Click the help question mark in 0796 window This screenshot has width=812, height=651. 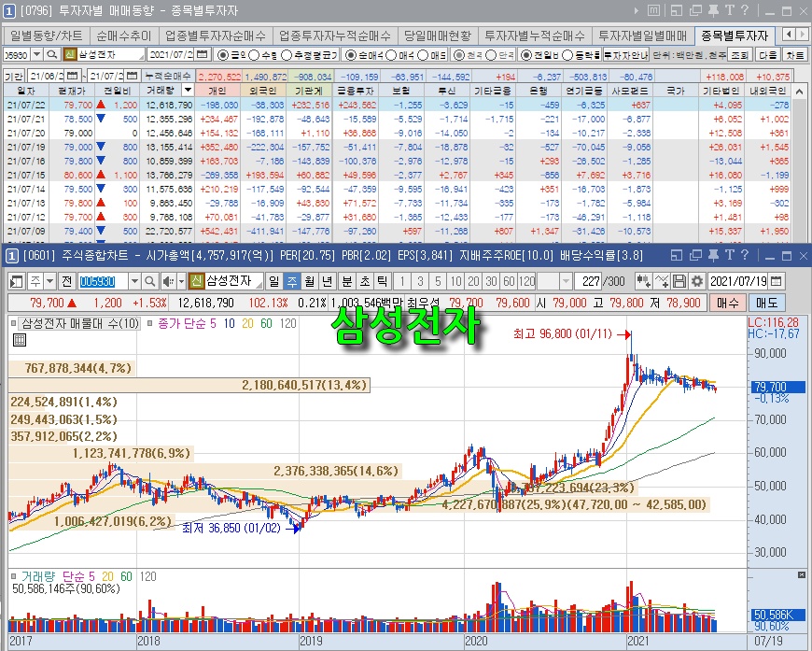pos(745,10)
